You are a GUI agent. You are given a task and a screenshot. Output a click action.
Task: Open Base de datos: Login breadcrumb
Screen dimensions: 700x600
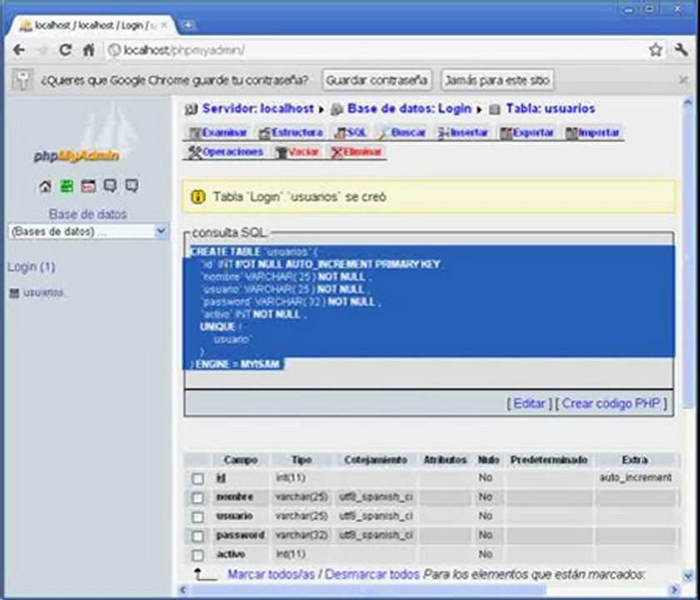tap(409, 108)
